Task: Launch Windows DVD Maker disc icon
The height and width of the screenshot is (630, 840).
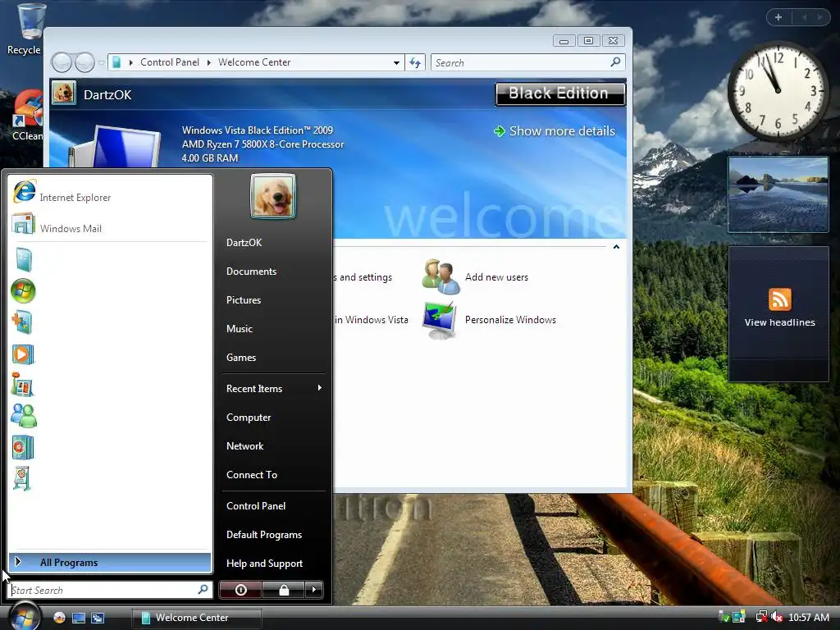Action: [23, 447]
